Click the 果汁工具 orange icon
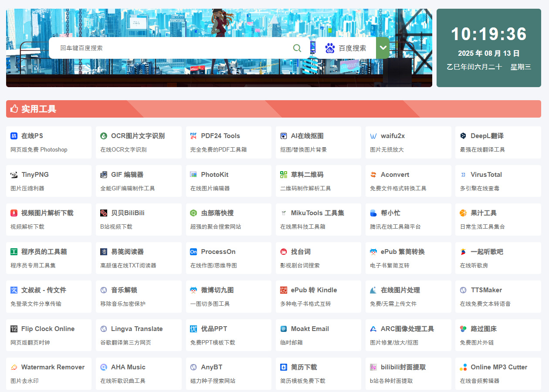 click(x=463, y=213)
